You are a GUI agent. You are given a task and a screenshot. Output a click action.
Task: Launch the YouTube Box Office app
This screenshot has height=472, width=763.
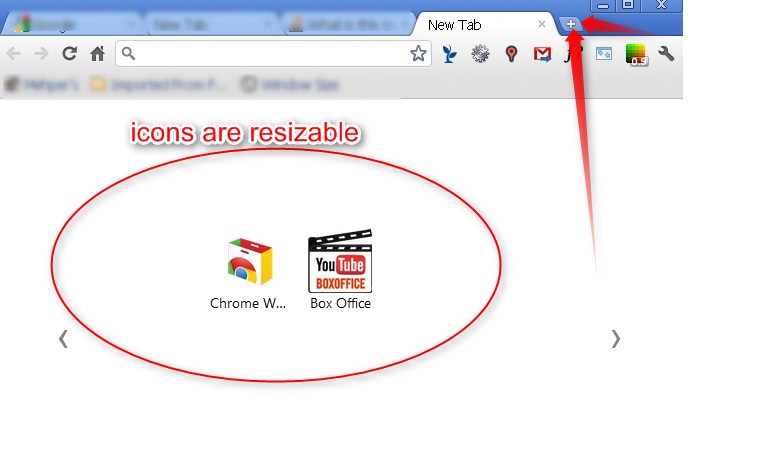[x=340, y=261]
